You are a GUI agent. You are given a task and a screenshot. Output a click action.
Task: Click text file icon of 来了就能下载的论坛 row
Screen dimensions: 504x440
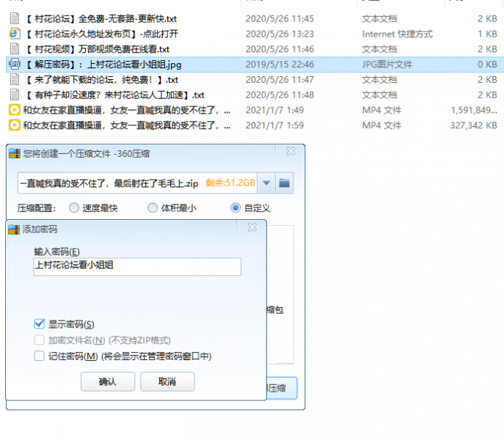point(14,79)
